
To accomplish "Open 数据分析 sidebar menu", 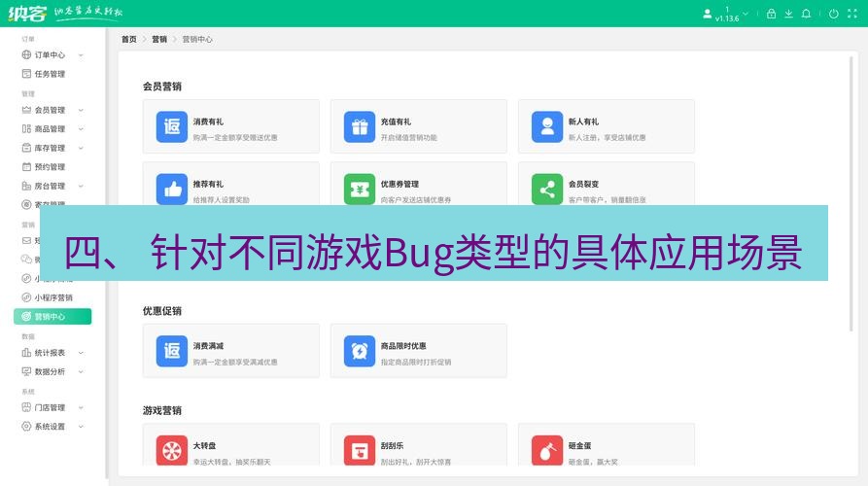I will coord(52,371).
